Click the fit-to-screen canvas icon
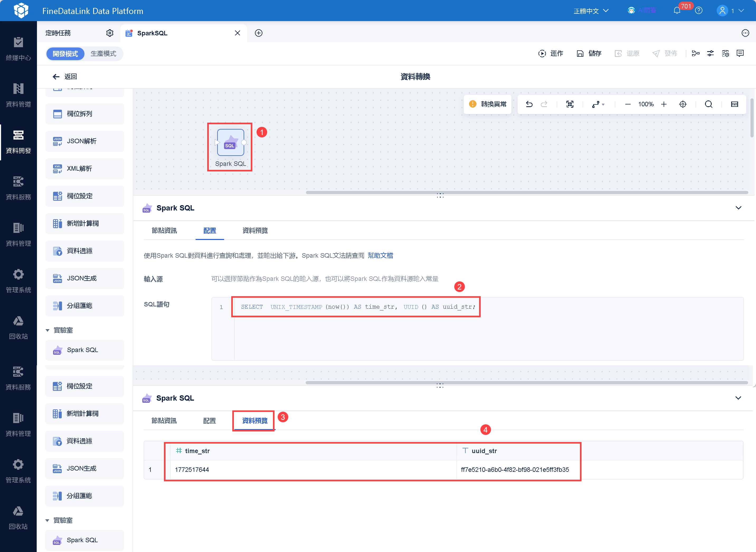The width and height of the screenshot is (756, 552). [570, 104]
